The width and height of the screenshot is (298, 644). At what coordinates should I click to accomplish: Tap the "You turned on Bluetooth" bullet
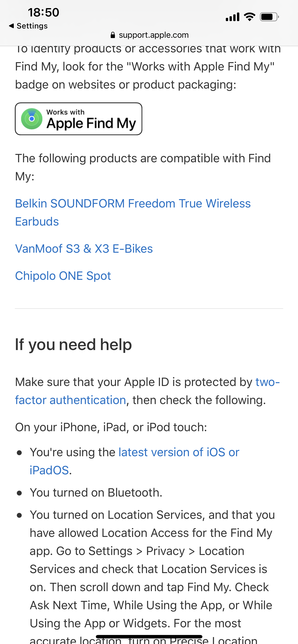[96, 493]
